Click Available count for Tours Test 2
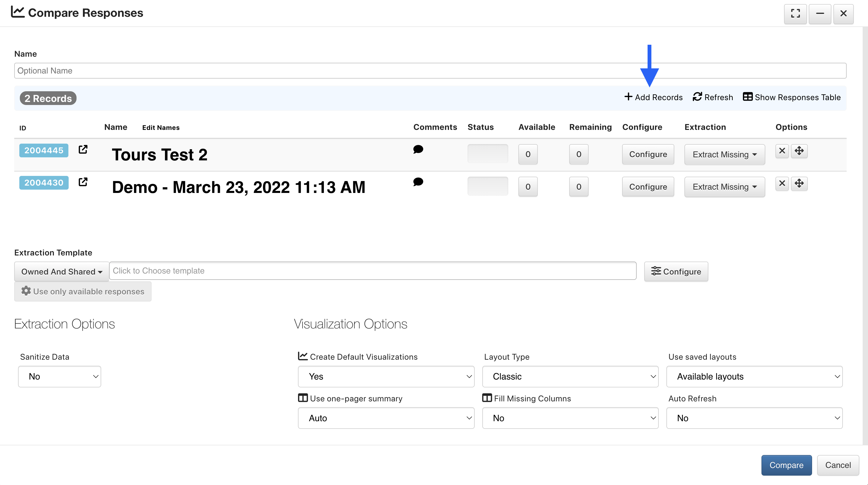This screenshot has width=868, height=485. [528, 154]
